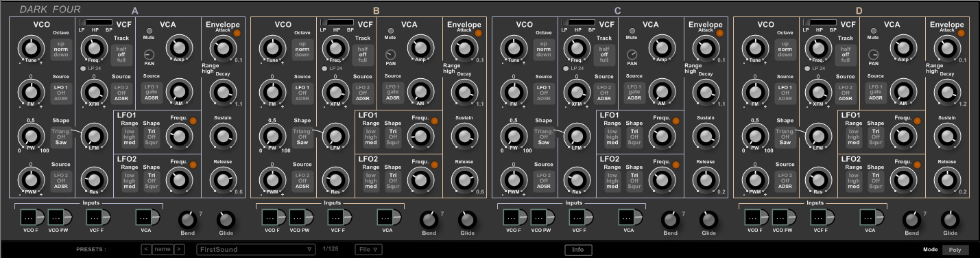Image resolution: width=980 pixels, height=258 pixels.
Task: Enable the LP 24 LED in section C VCF
Action: 566,68
